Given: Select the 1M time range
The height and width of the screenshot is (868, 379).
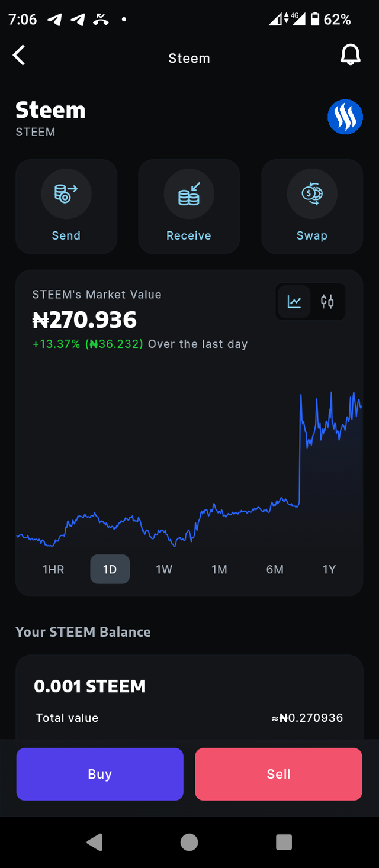Looking at the screenshot, I should [x=219, y=569].
